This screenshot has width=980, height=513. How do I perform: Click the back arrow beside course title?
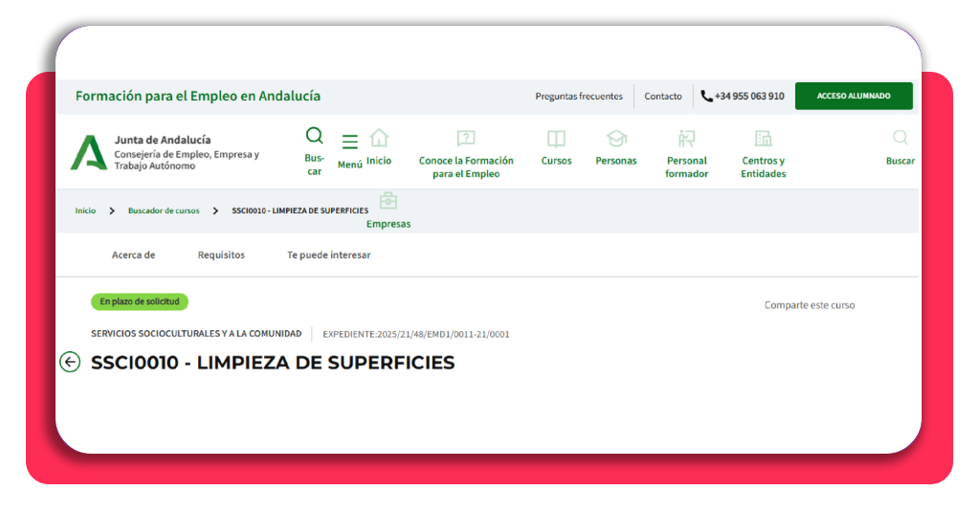(x=70, y=362)
